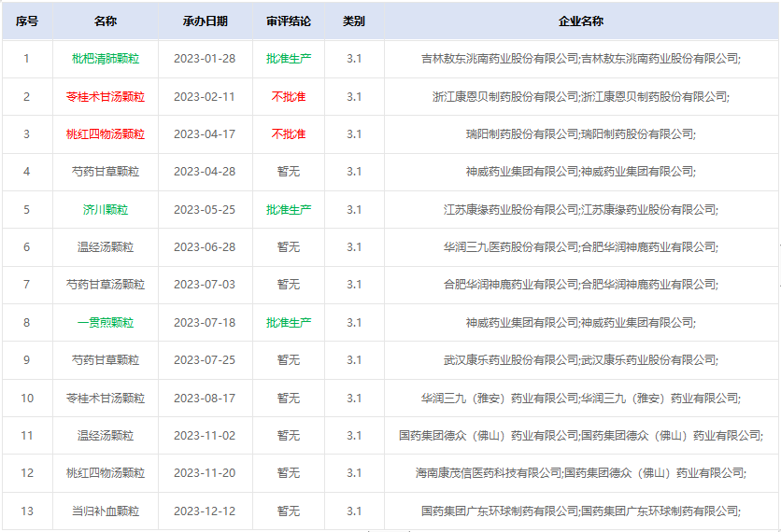The width and height of the screenshot is (781, 532).
Task: Select 苓桂术甘汤颗粒 in row 10
Action: tap(106, 399)
